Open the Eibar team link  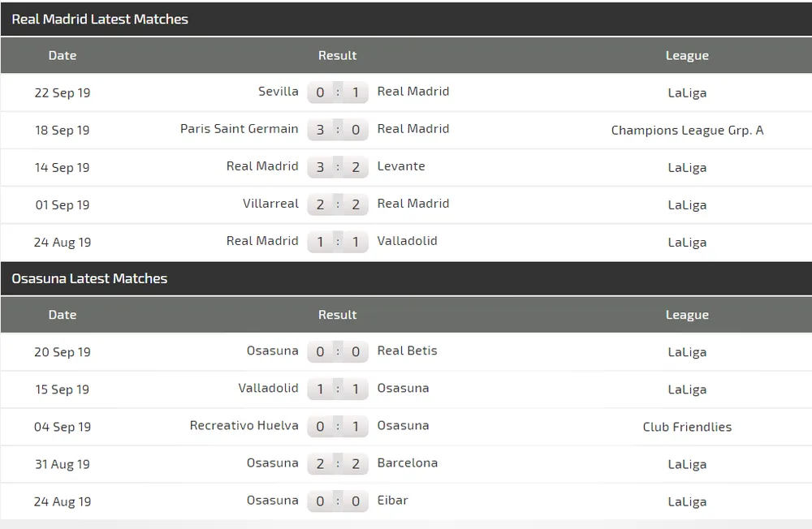coord(392,501)
